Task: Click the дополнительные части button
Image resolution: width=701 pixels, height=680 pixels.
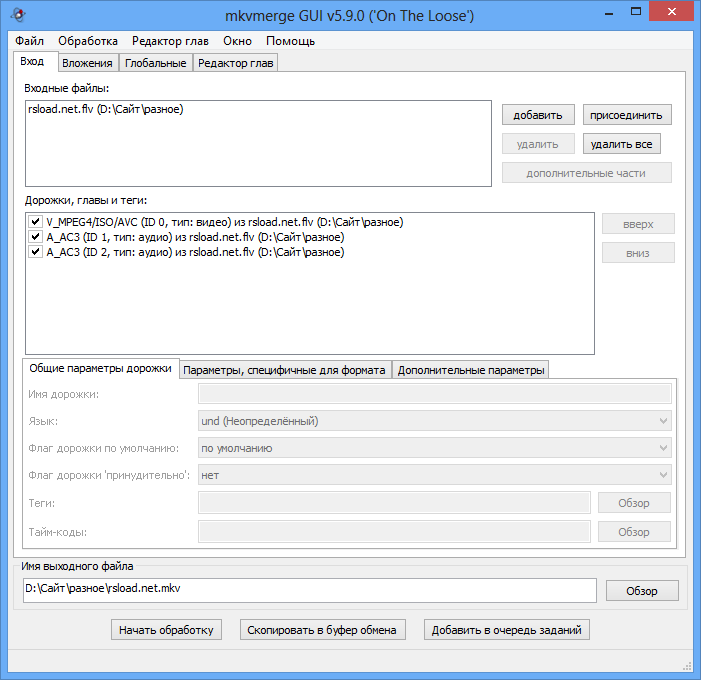Action: 587,173
